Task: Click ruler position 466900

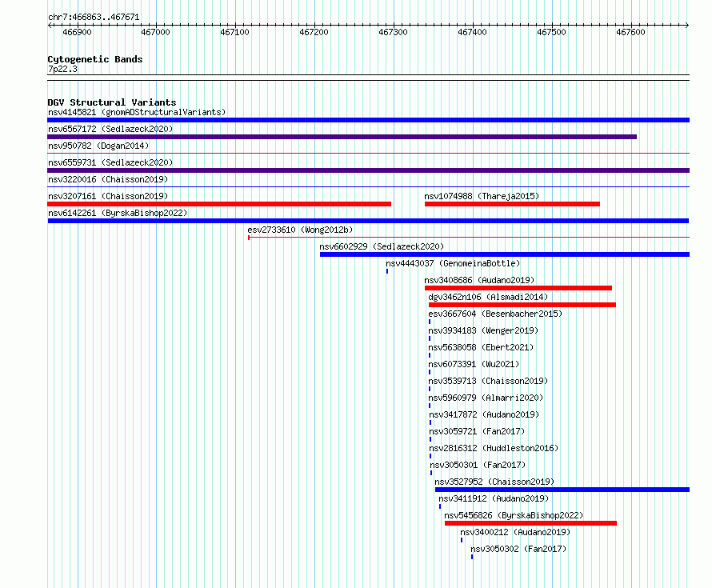Action: click(77, 32)
